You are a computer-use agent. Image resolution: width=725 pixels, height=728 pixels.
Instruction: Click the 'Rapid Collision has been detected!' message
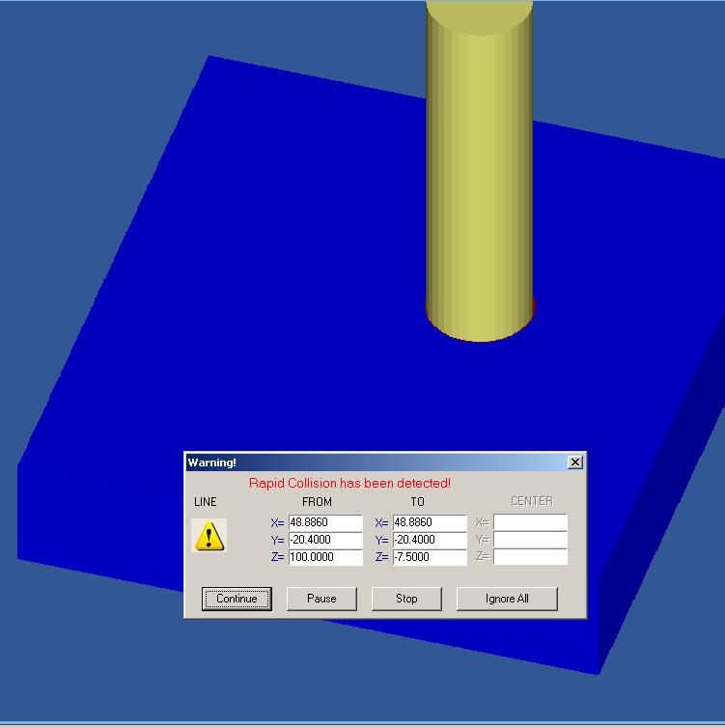click(350, 483)
